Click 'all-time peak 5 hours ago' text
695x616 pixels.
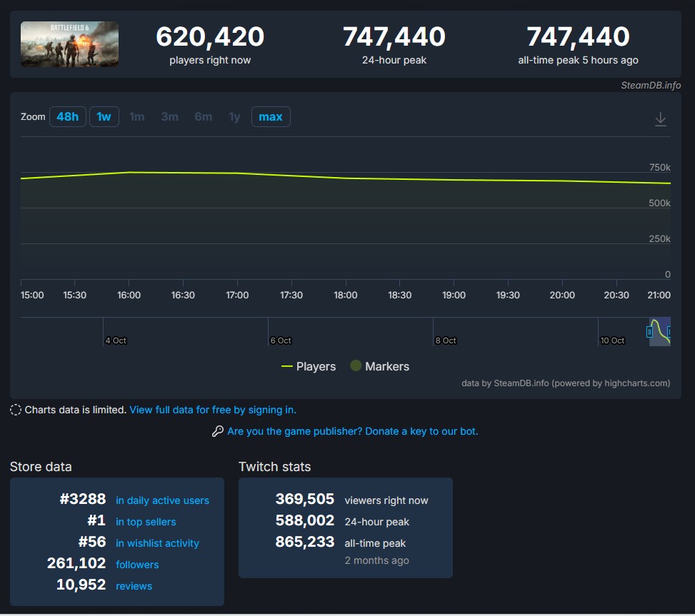click(x=578, y=60)
